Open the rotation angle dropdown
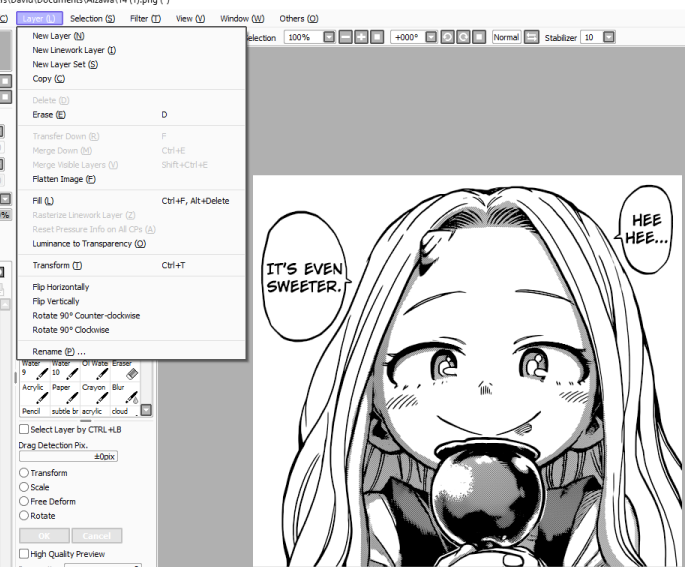685x567 pixels. point(431,37)
